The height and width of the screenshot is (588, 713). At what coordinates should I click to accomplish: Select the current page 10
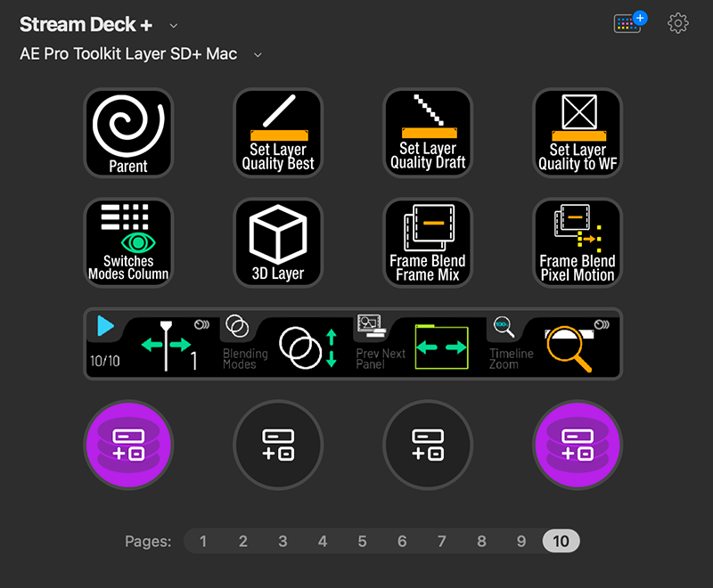(561, 541)
